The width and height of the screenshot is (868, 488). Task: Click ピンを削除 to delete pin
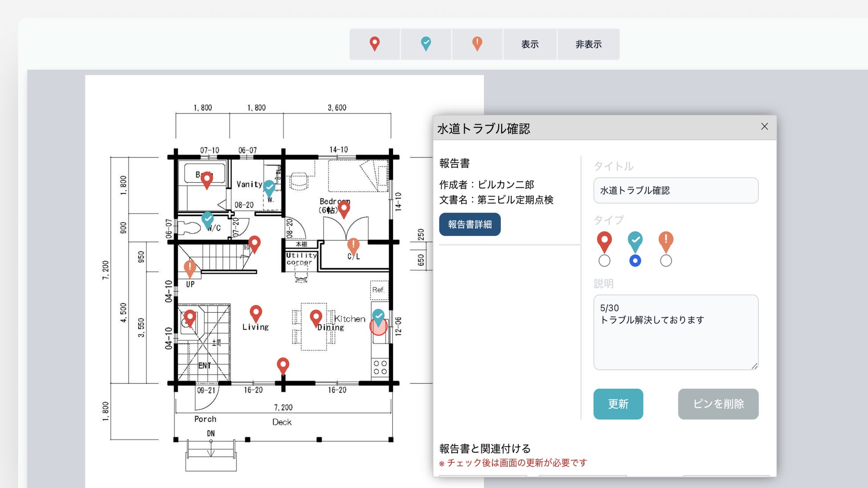coord(718,404)
